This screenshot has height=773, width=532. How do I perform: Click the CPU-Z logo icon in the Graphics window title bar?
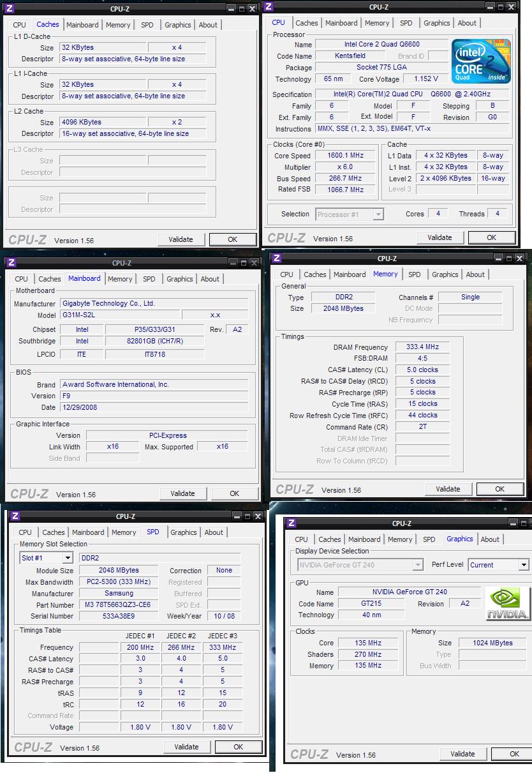pyautogui.click(x=292, y=523)
